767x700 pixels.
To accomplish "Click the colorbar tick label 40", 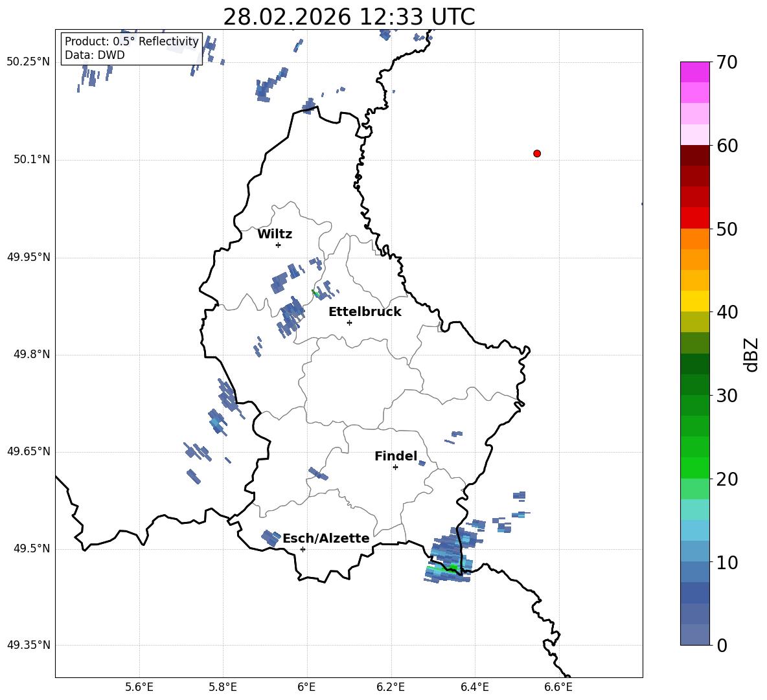I will click(x=726, y=312).
